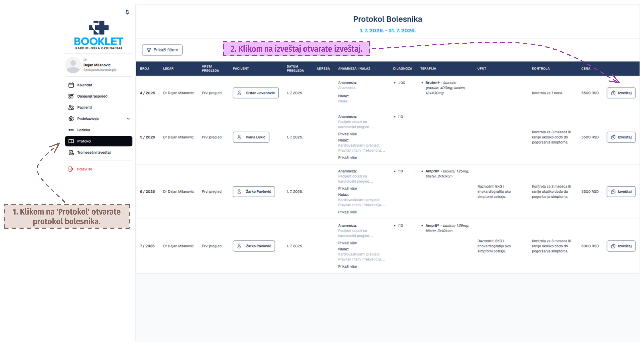Open Tromesečni izveštaj via its report icon
Viewport: 644px width, 346px height.
tap(71, 152)
